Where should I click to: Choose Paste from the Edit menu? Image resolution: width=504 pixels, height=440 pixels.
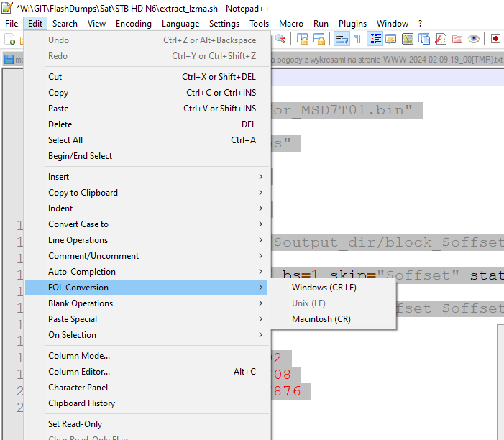pos(147,109)
